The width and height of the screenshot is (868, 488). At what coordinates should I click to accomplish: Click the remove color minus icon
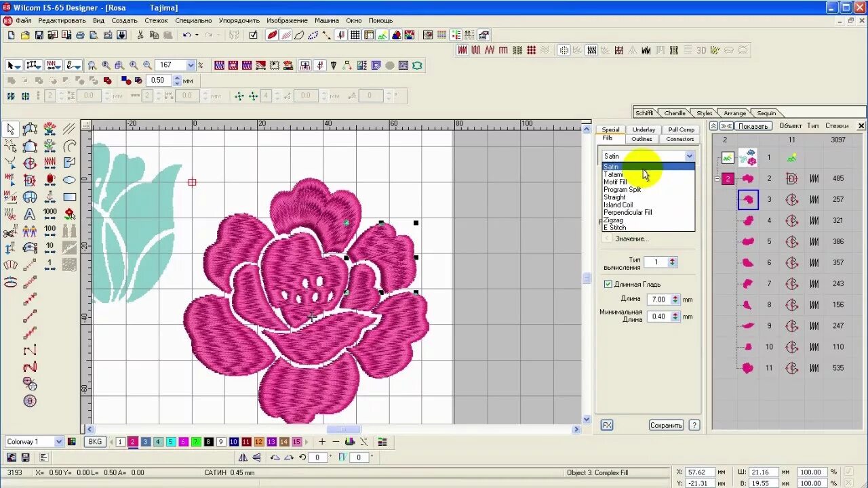click(x=336, y=442)
